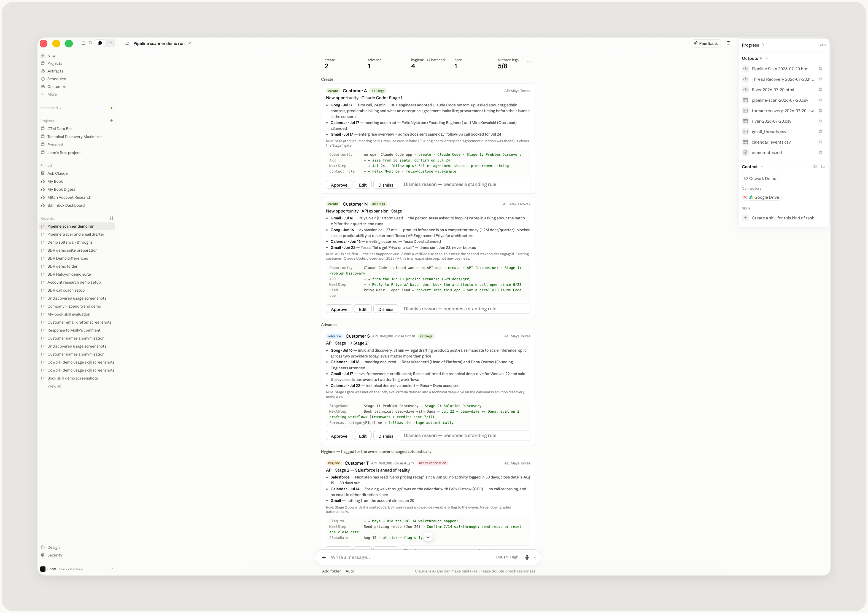The height and width of the screenshot is (613, 868).
Task: Dismiss Customer N opportunity
Action: pyautogui.click(x=386, y=309)
